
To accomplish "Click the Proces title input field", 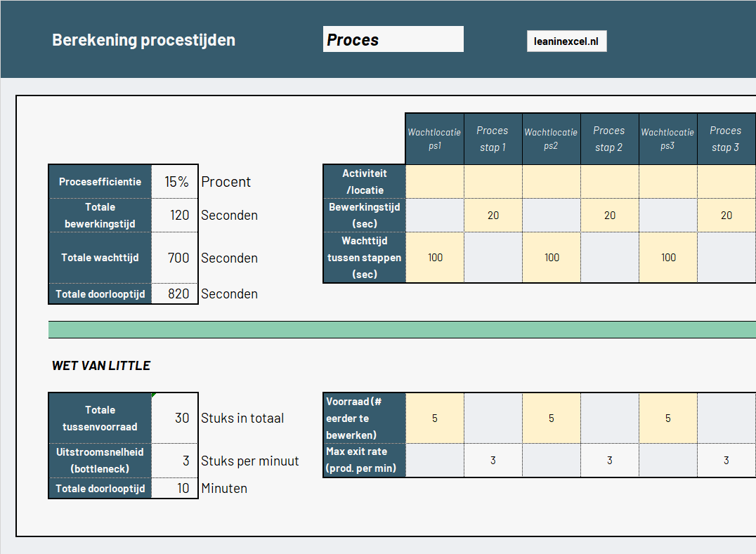I will (x=393, y=39).
